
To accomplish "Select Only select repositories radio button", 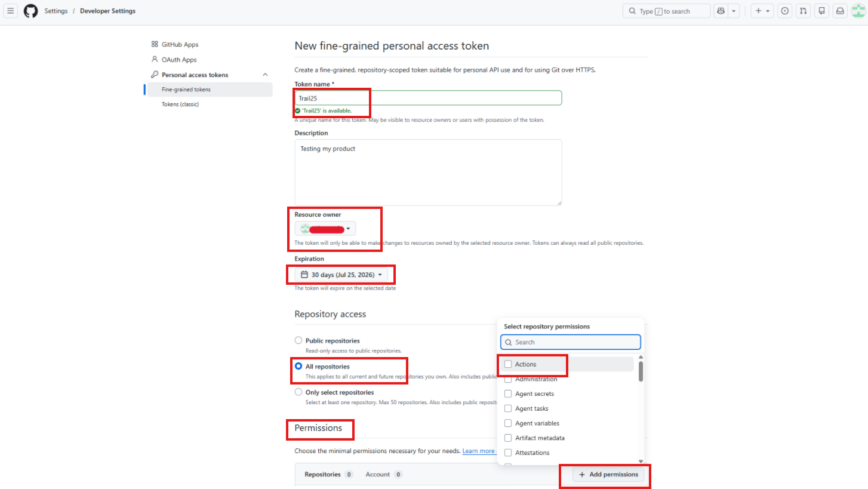I will coord(298,392).
